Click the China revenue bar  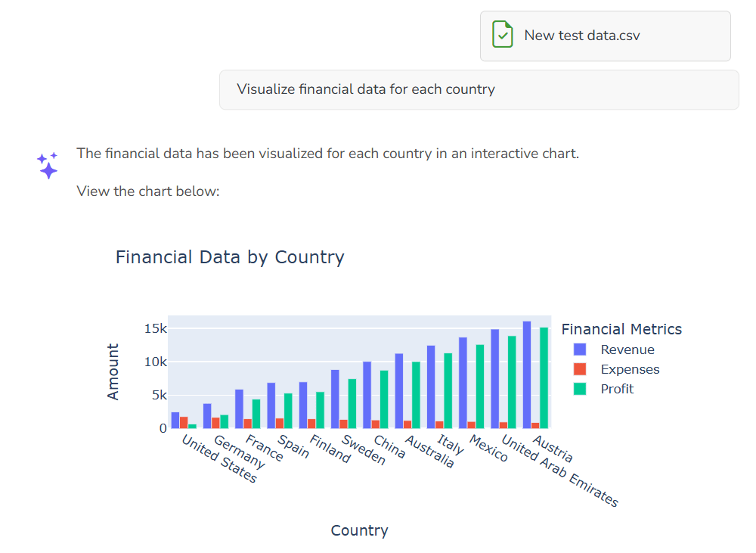(367, 395)
